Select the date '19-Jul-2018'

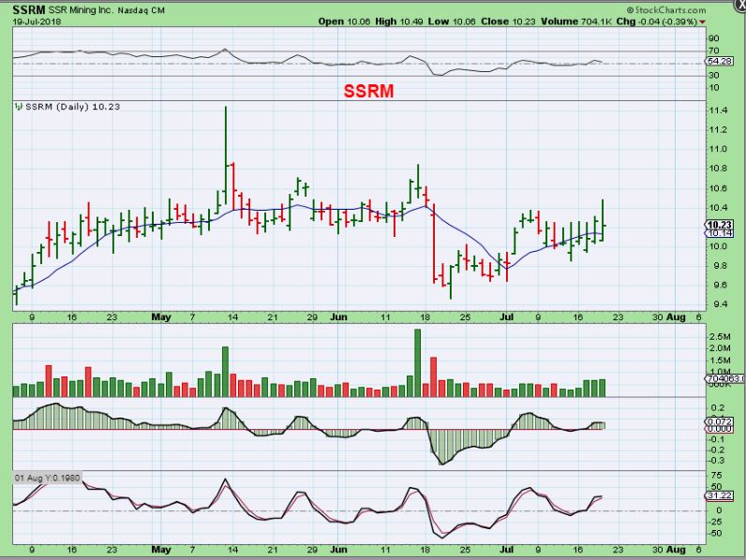[37, 22]
